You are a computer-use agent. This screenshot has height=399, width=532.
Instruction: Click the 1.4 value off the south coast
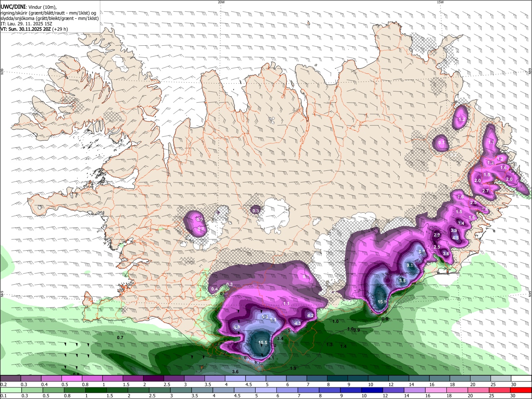pos(343,347)
